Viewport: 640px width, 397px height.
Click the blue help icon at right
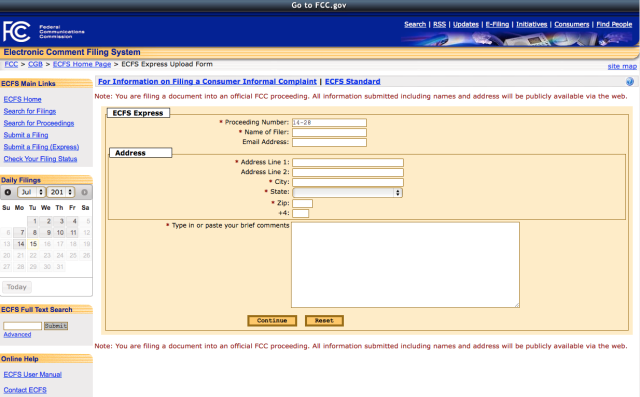[x=630, y=82]
